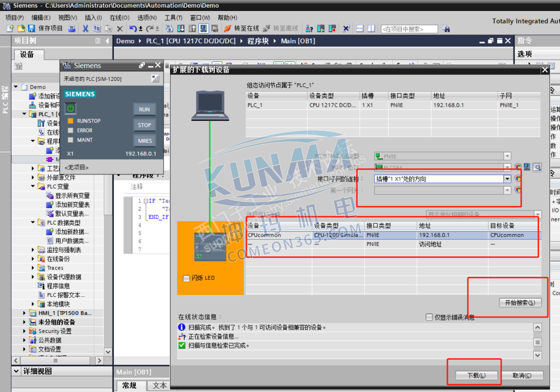560x392 pixels.
Task: Click the 下载(L) button
Action: tap(476, 376)
